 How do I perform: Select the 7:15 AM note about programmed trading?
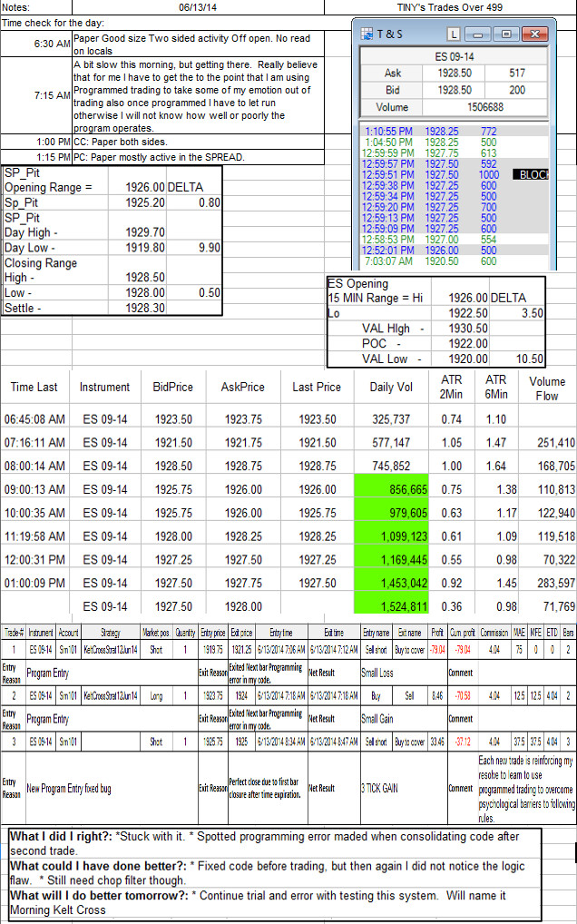(198, 96)
